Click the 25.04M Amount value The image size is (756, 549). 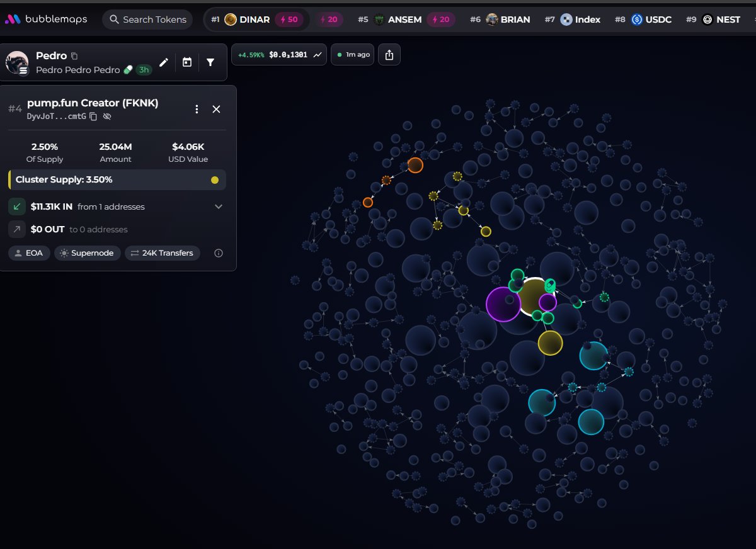[115, 147]
